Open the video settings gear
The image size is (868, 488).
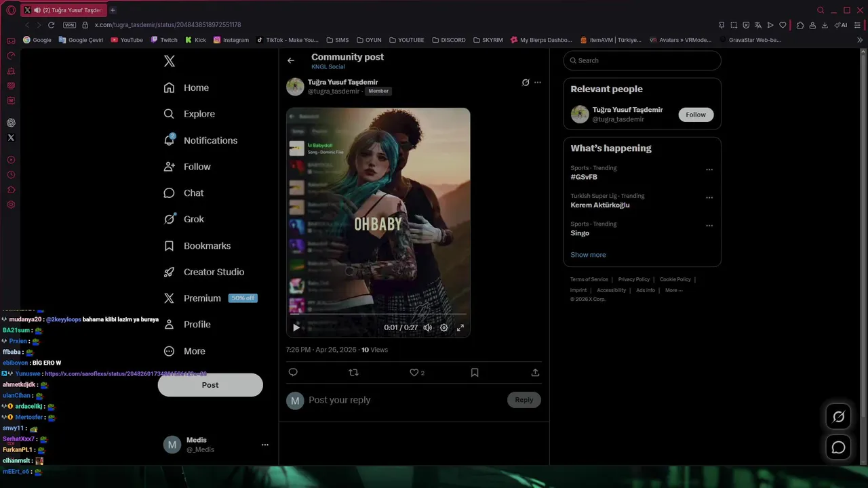coord(444,327)
